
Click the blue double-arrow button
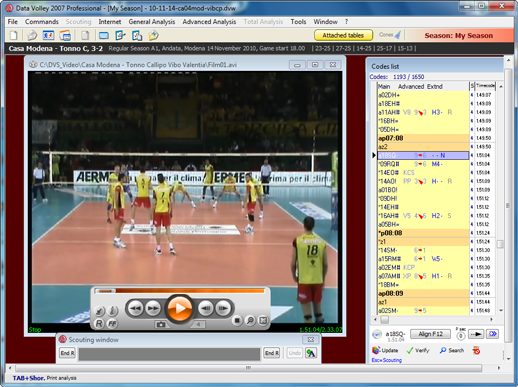pos(493,334)
